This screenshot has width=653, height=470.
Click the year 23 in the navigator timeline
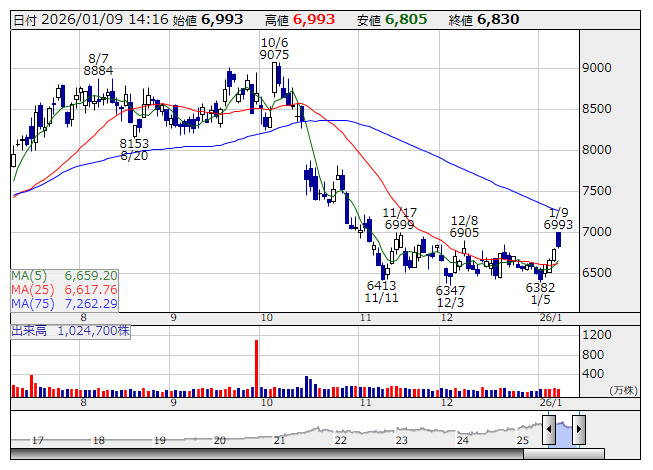click(402, 440)
